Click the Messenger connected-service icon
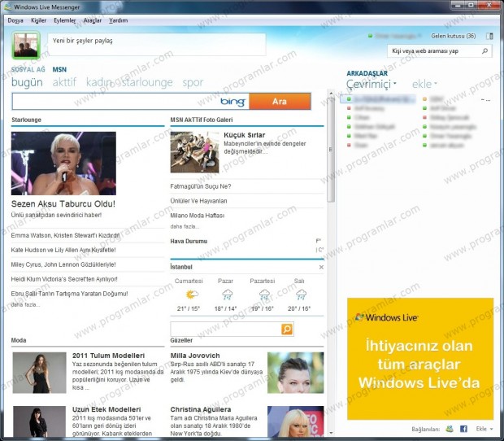 pos(450,429)
